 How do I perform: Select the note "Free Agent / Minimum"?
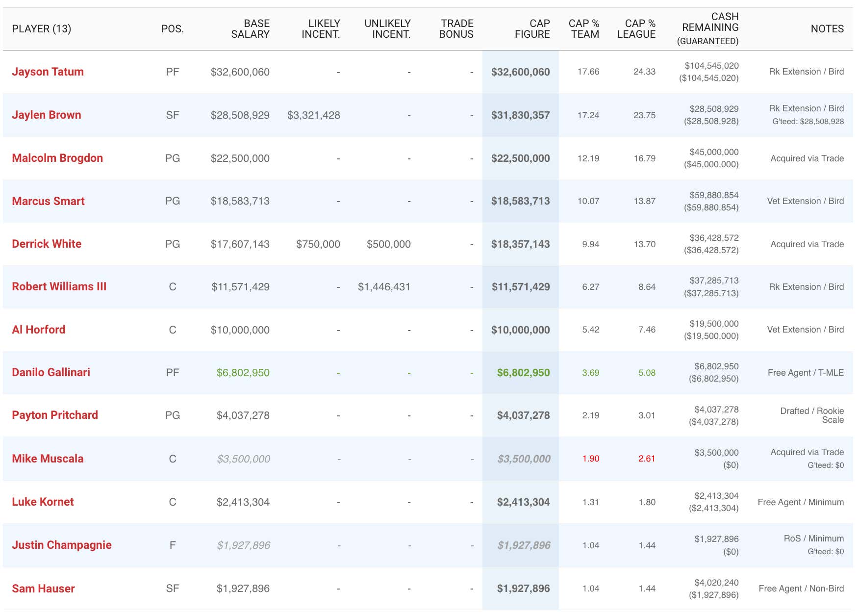tap(801, 502)
